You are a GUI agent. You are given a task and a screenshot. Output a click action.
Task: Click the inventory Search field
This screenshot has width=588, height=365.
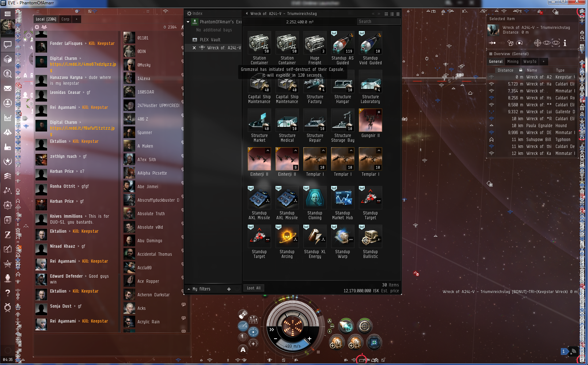379,22
